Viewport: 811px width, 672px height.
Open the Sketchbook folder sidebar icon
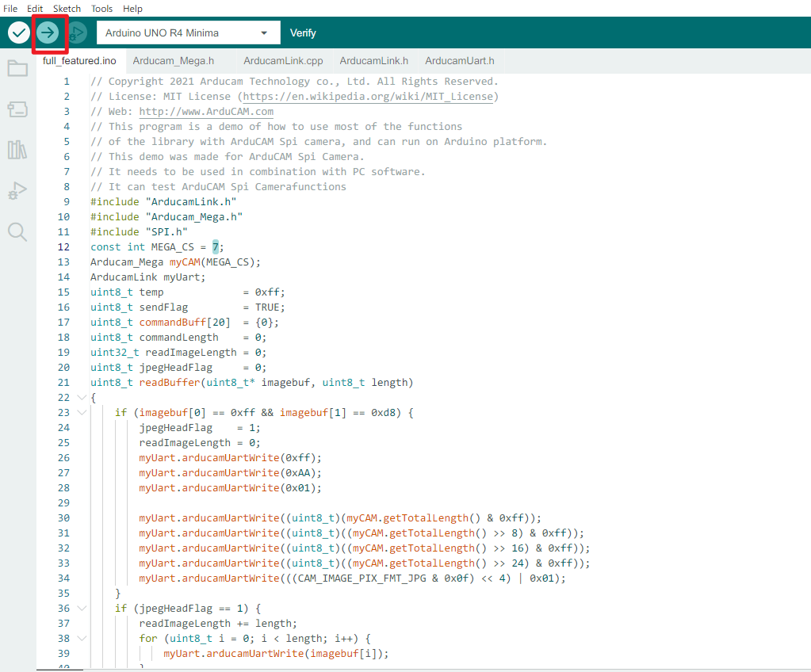tap(17, 68)
